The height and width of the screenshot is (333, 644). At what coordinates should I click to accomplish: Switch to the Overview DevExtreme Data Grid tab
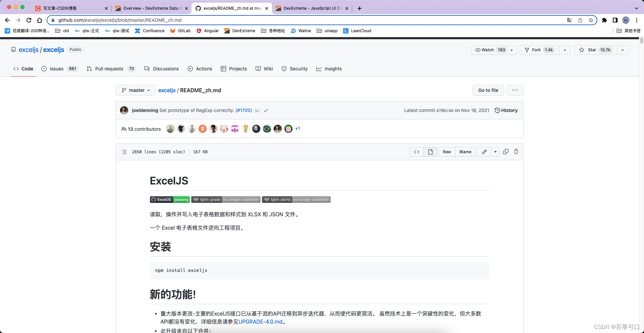152,8
